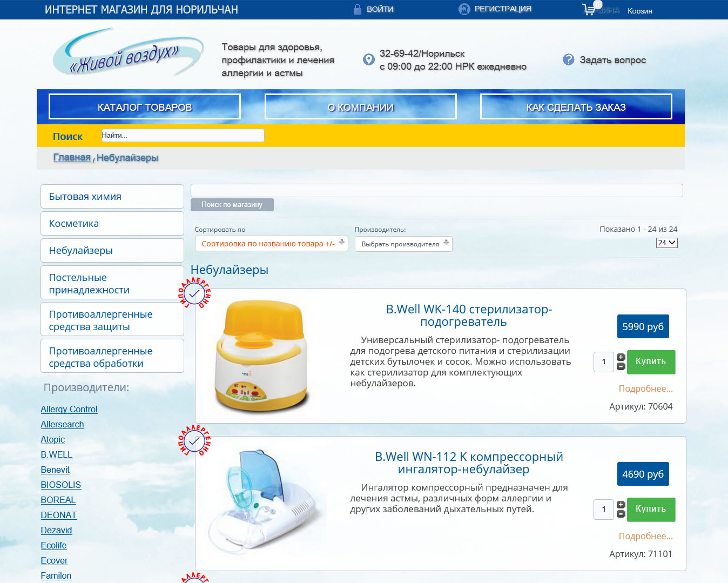The width and height of the screenshot is (728, 583).
Task: Open the КАК СДЕЛАТЬ ЗАКАЗ menu
Action: click(x=576, y=107)
